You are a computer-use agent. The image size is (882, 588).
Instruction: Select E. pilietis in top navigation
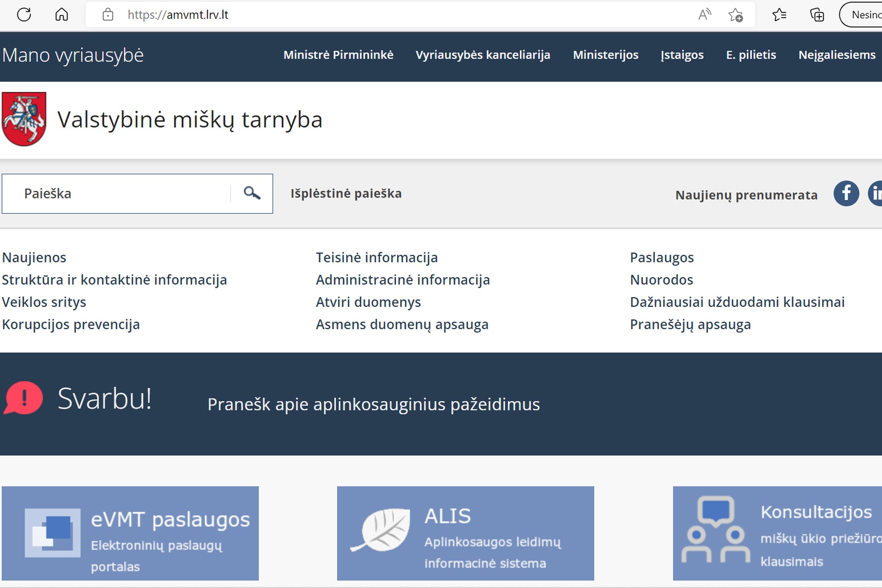click(x=750, y=55)
